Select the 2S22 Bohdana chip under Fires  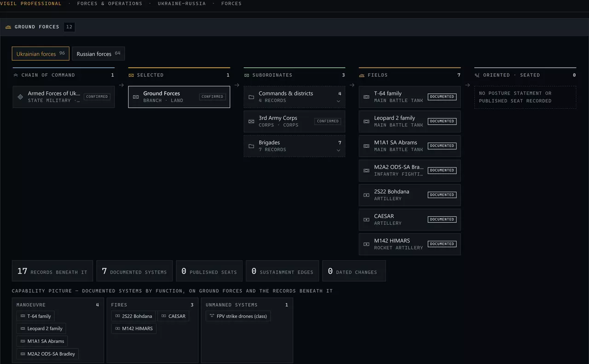tap(133, 316)
